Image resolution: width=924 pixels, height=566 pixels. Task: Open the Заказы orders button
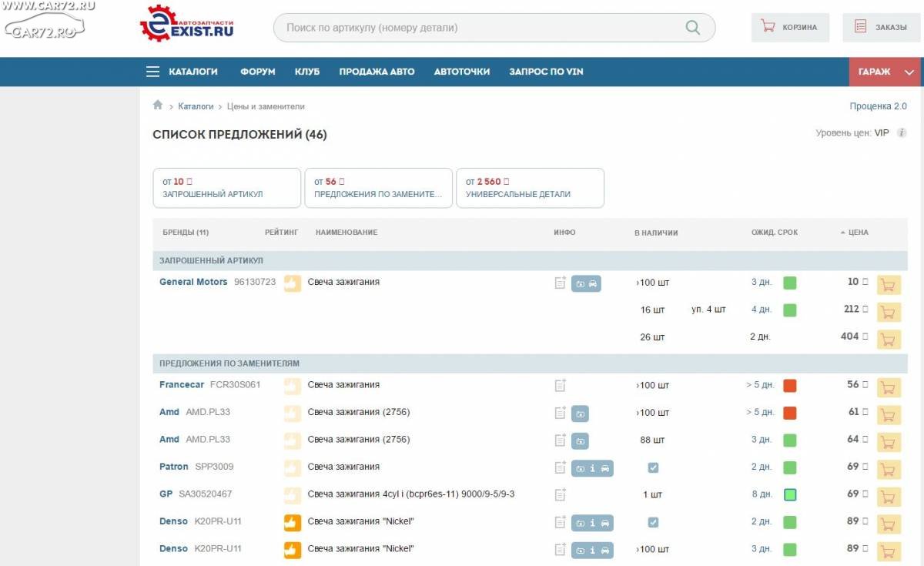click(x=881, y=27)
